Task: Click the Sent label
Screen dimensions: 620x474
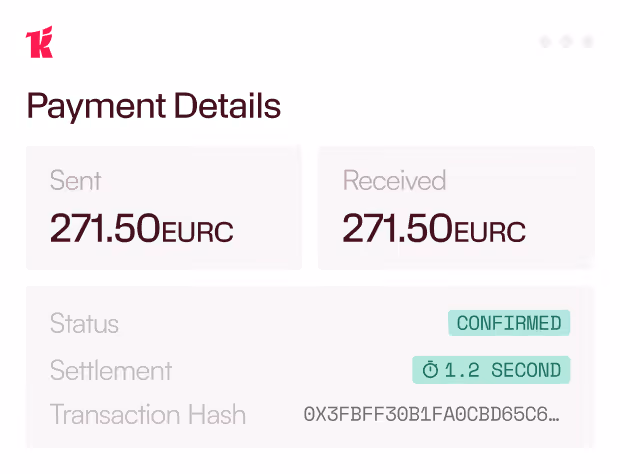Action: 76,181
